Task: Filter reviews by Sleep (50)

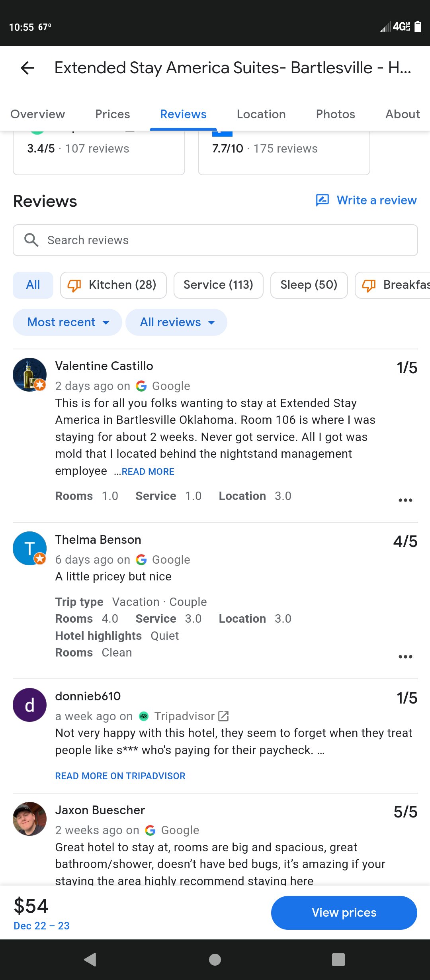Action: coord(309,285)
